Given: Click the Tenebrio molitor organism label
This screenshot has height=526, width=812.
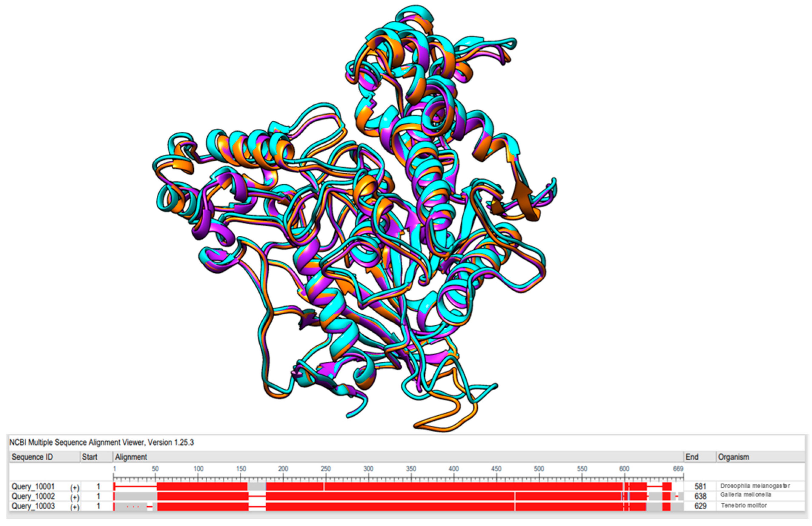Looking at the screenshot, I should (x=744, y=505).
